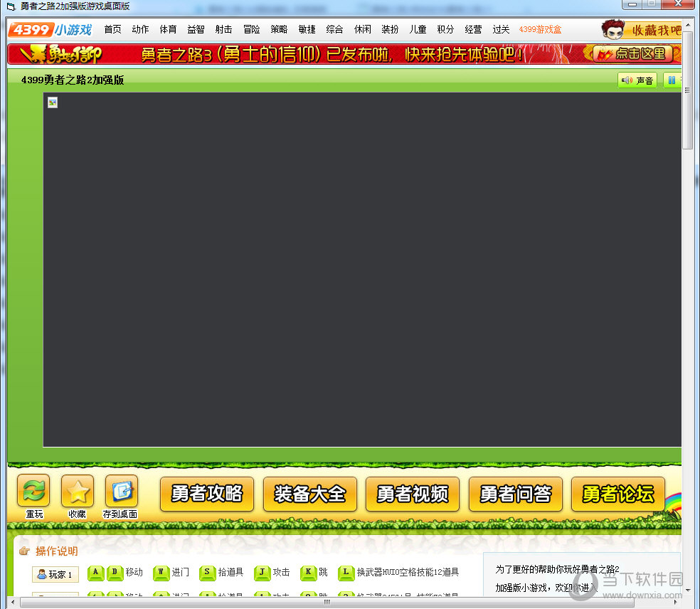Open the 冒险 games category
The height and width of the screenshot is (609, 700).
[x=251, y=29]
